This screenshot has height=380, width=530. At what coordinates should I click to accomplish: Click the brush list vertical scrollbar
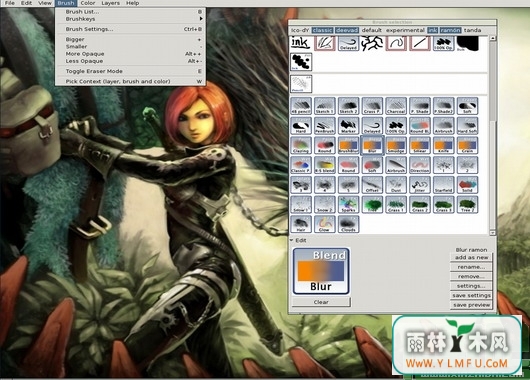492,135
